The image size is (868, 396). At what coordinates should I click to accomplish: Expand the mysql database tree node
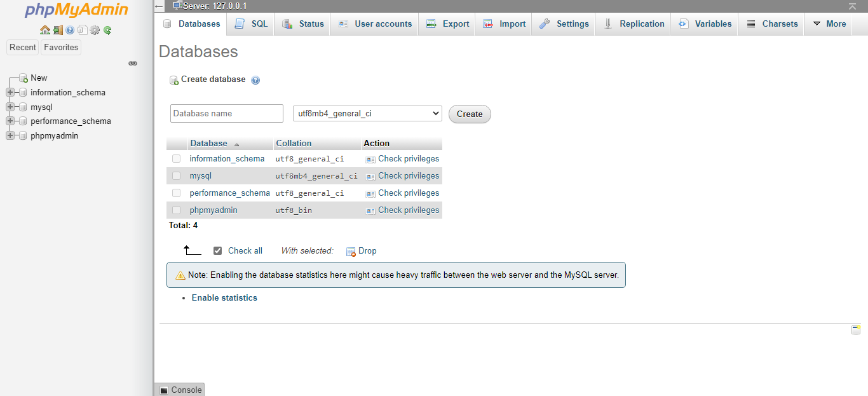click(x=10, y=107)
